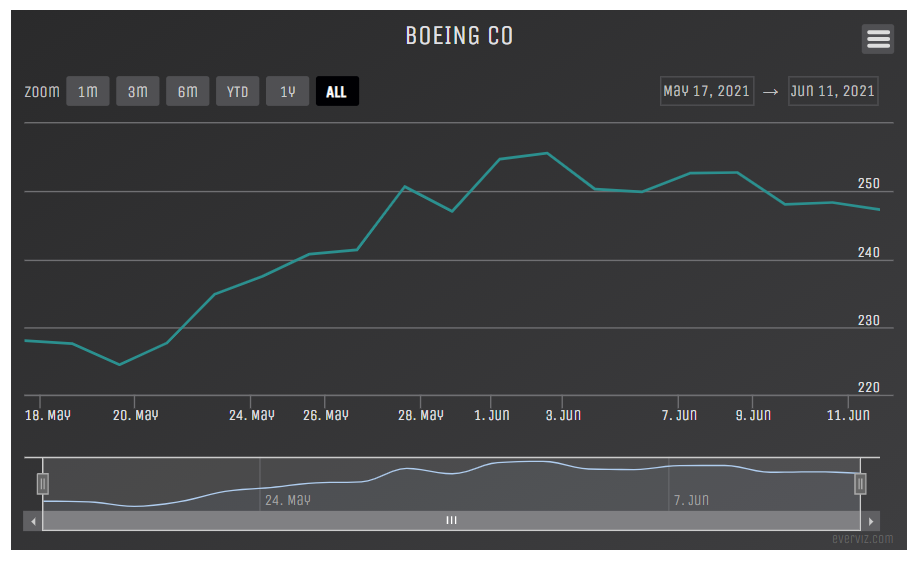Click the scrollbar left arrow
Screen dimensions: 914x561
point(33,521)
